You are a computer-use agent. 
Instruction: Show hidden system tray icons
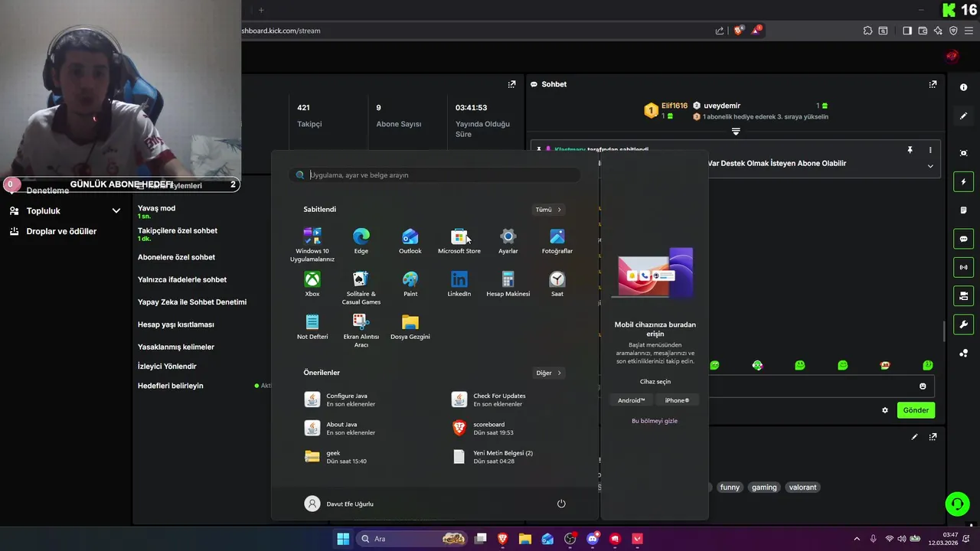tap(857, 539)
